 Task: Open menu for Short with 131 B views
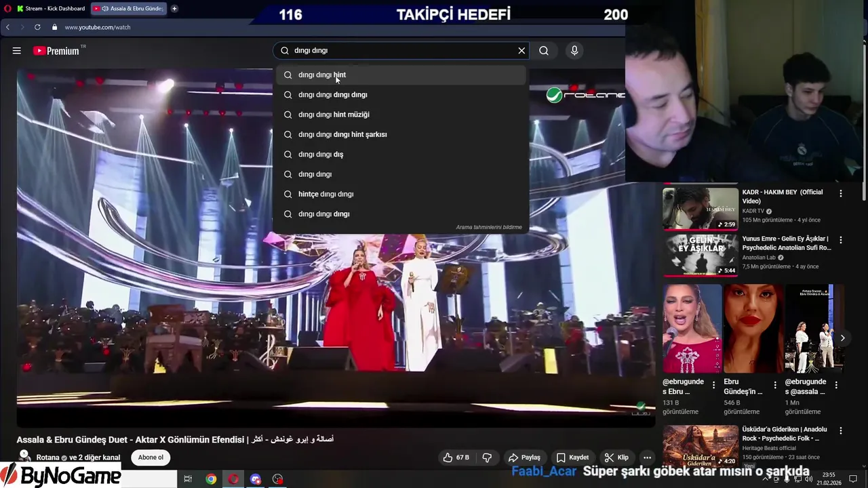[713, 385]
